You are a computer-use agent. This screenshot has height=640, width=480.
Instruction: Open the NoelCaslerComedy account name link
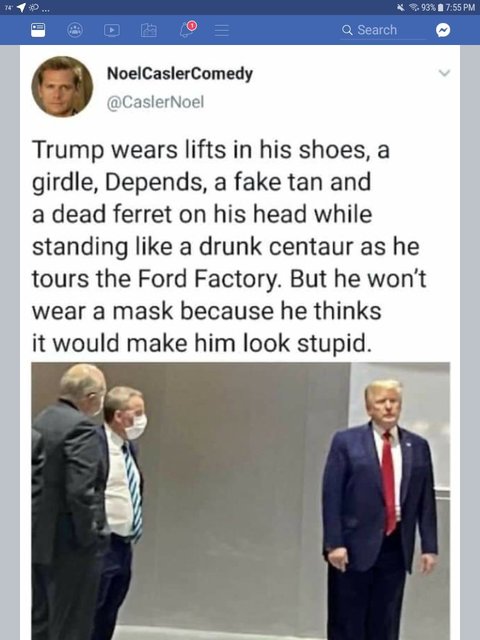click(180, 74)
